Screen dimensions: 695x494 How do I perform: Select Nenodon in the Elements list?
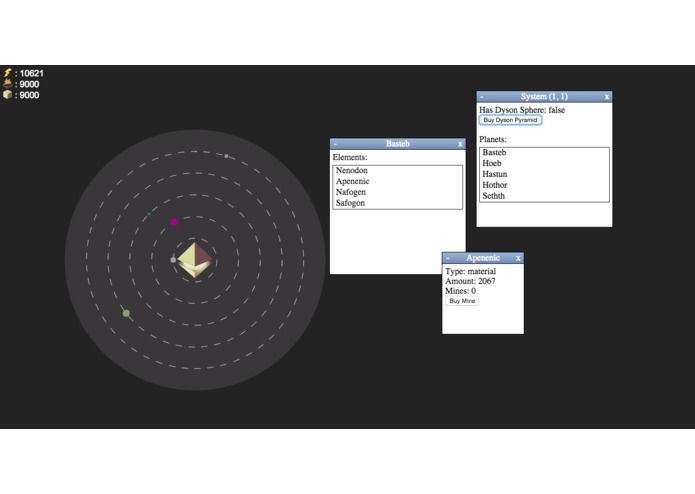coord(398,170)
